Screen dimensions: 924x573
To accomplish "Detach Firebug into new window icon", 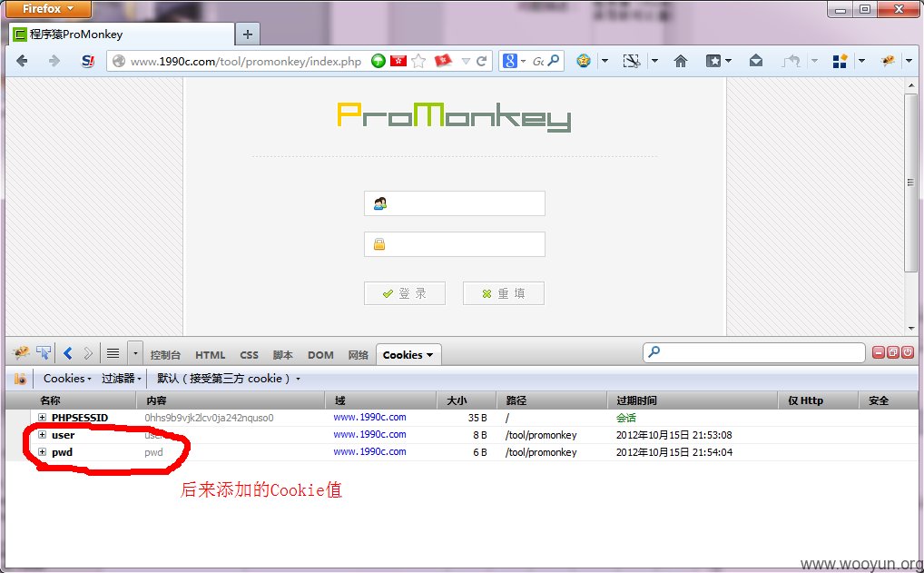I will [x=893, y=352].
